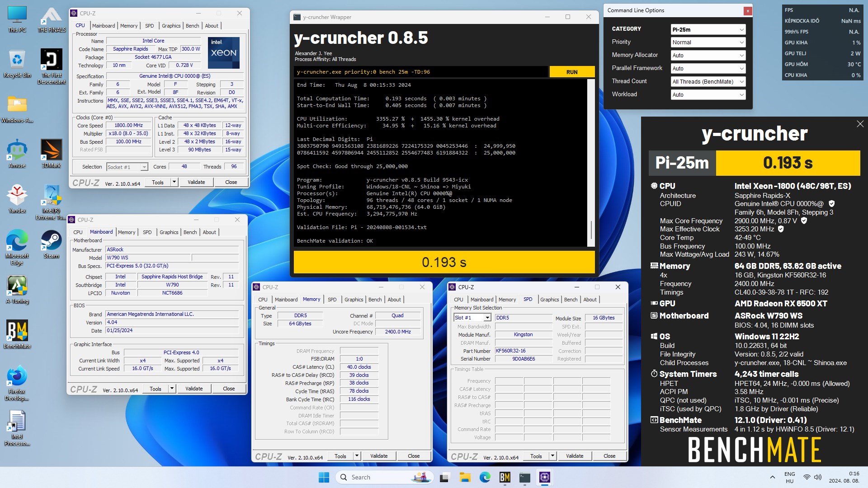Open CPU tab in Memory CPU-Z window

[x=263, y=300]
